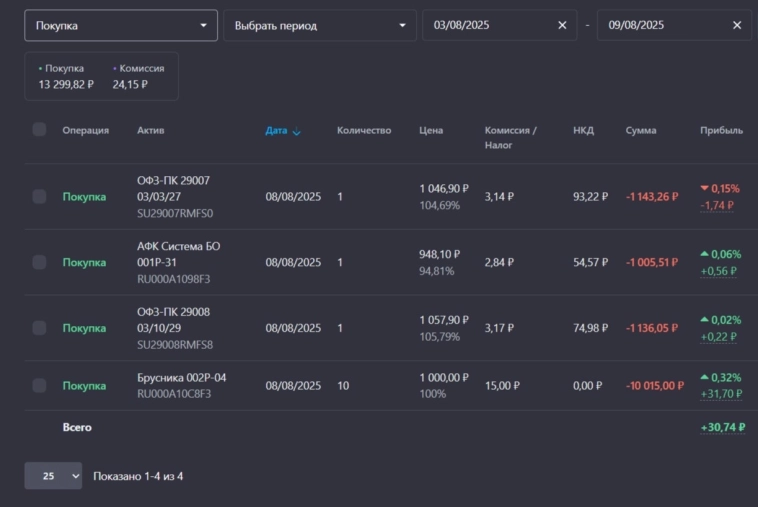758x507 pixels.
Task: Tick the АФК Система БО row checkbox
Action: click(39, 262)
